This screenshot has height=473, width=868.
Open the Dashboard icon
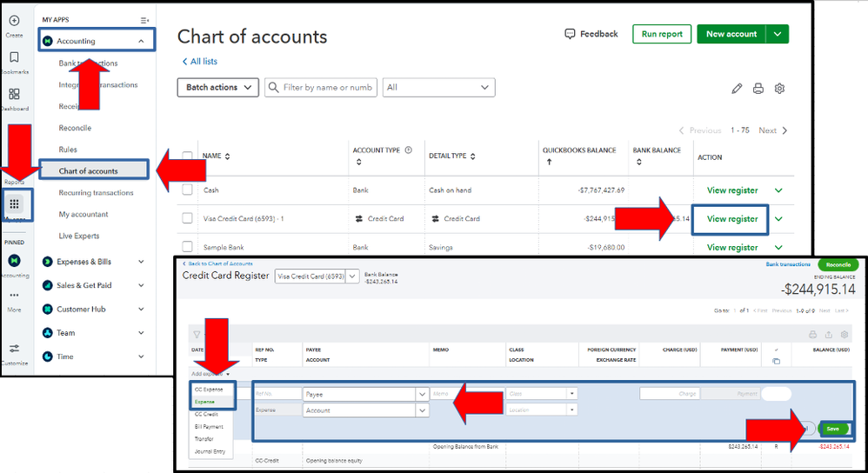[15, 94]
